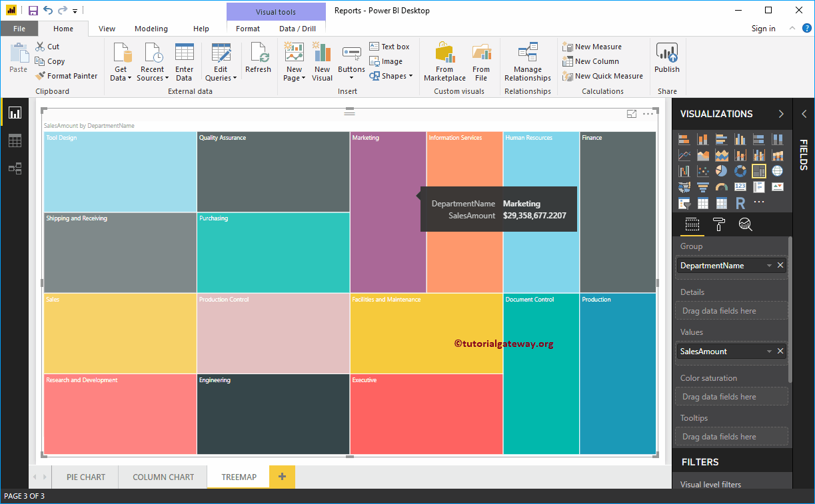
Task: Switch to Report view in left sidebar
Action: pos(15,113)
